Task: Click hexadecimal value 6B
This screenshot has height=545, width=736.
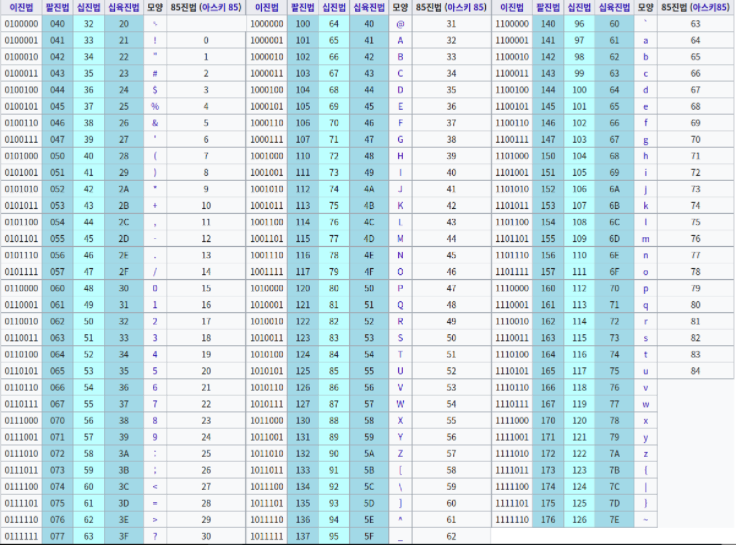Action: [614, 206]
